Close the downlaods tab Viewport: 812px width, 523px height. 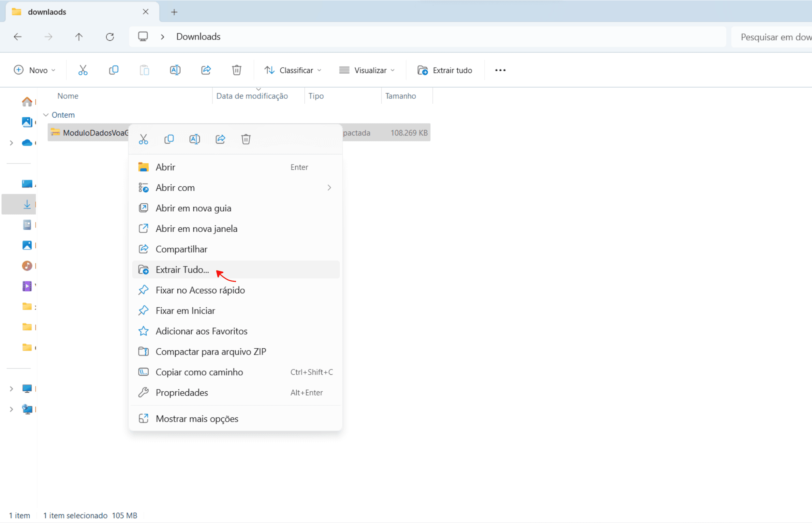[x=146, y=12]
